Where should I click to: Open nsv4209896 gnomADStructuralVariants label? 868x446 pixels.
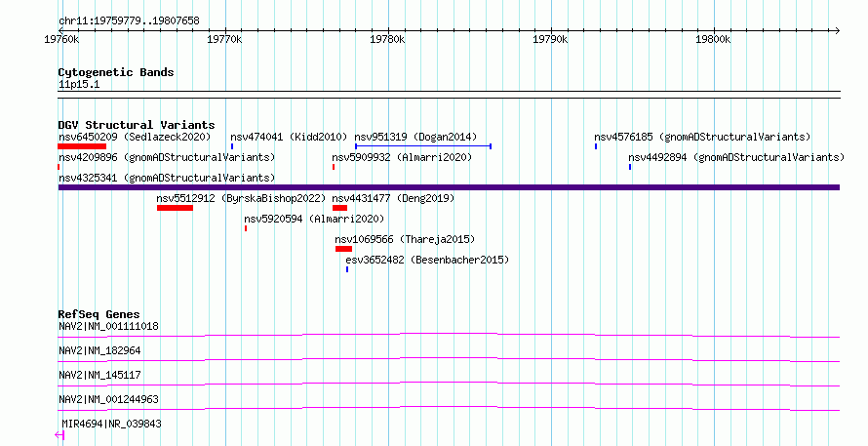167,157
